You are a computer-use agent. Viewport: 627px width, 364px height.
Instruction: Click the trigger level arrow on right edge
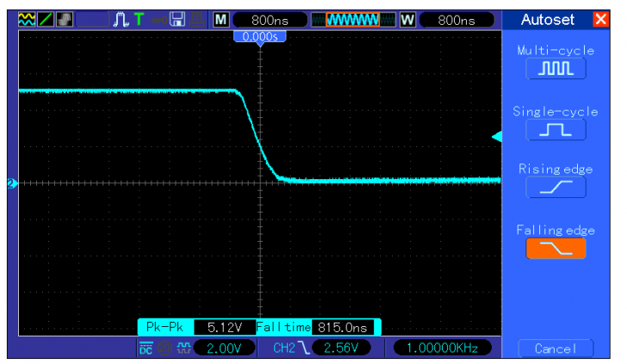[x=496, y=137]
